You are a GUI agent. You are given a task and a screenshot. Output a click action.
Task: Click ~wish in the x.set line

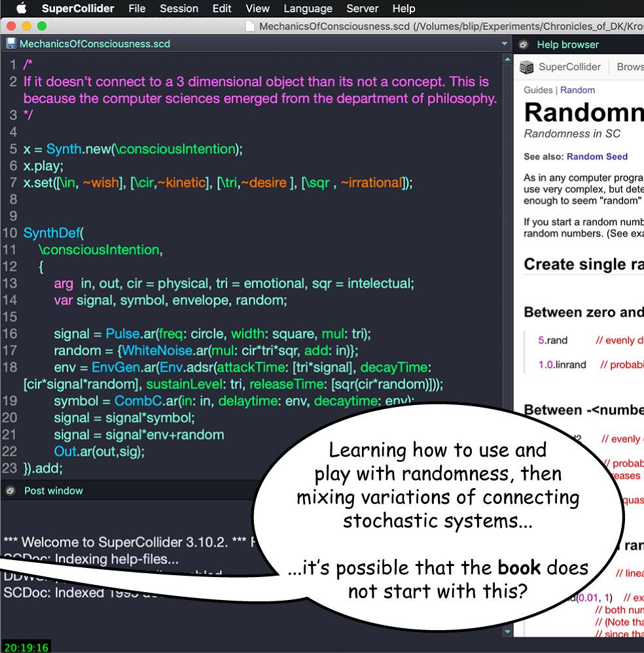pyautogui.click(x=101, y=183)
